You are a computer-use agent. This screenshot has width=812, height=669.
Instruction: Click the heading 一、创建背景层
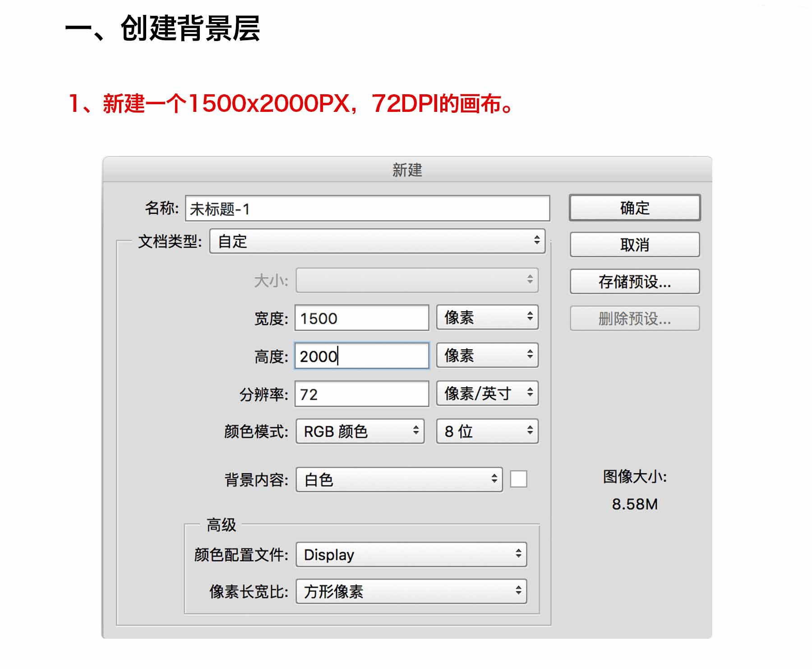click(162, 28)
